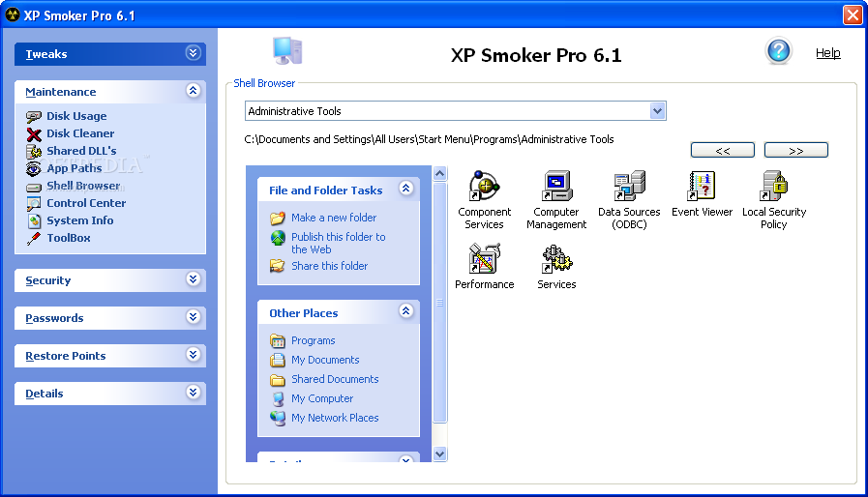Close the XP Smoker Pro window

pyautogui.click(x=853, y=15)
